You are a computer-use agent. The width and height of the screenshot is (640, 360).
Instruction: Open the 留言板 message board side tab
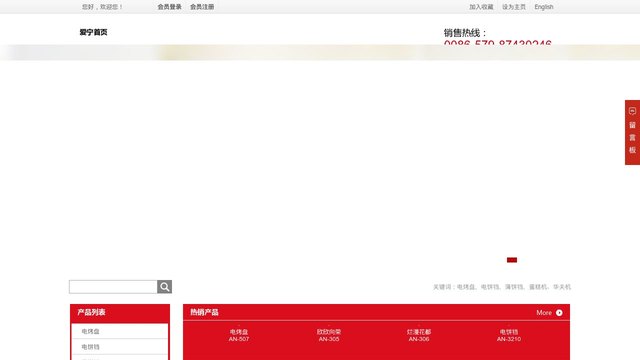[x=632, y=132]
